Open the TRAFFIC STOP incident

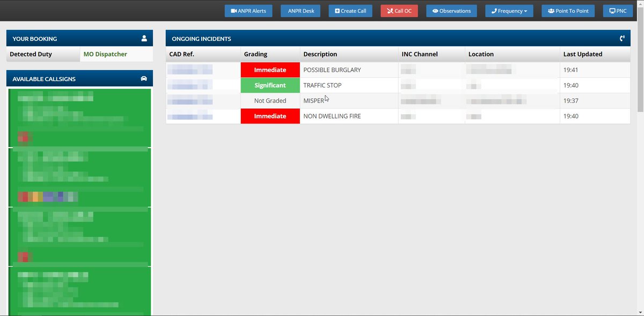(x=323, y=85)
